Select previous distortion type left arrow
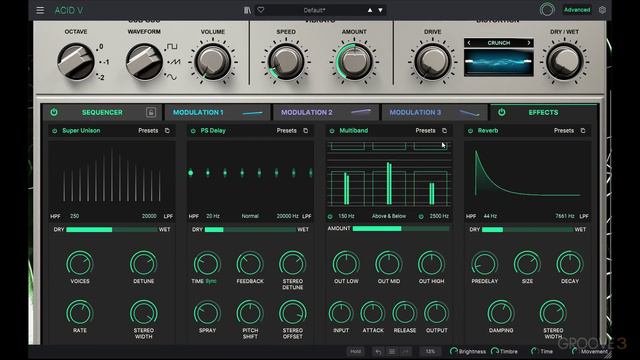 (x=469, y=43)
